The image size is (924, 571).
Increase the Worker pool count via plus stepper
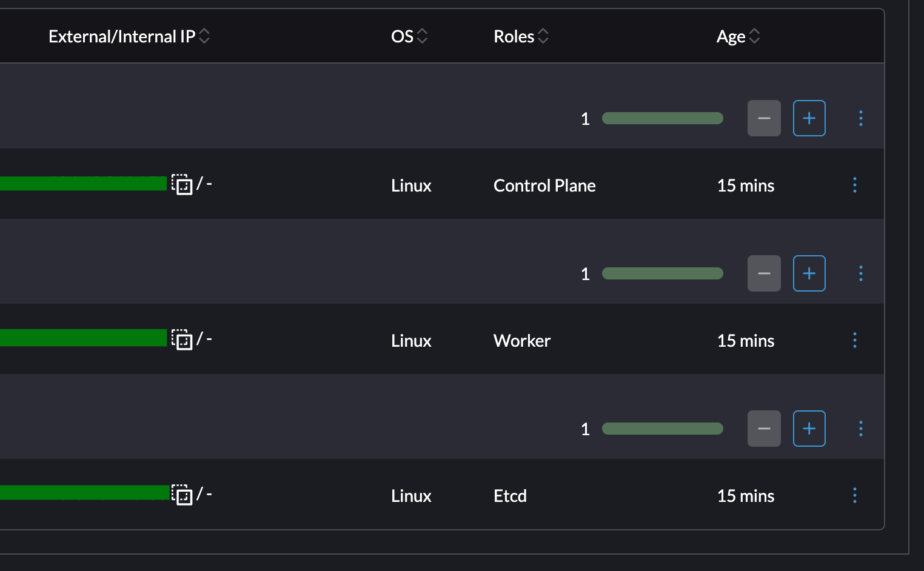809,273
